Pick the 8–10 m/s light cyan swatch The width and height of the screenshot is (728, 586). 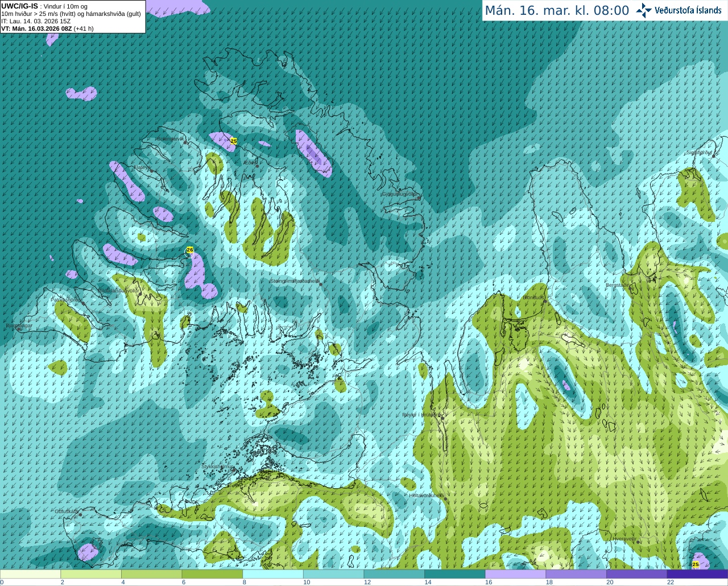point(273,574)
